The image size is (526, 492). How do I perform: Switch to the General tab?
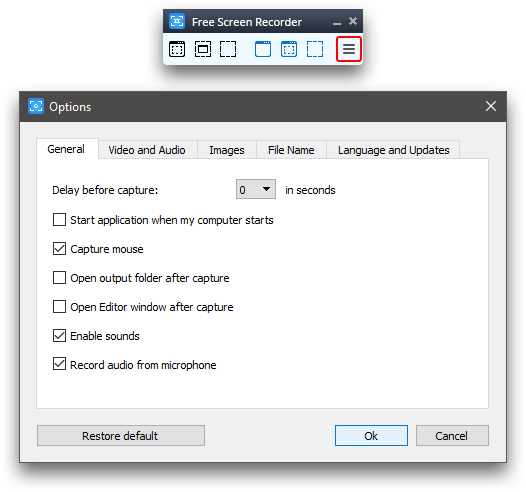[x=66, y=149]
